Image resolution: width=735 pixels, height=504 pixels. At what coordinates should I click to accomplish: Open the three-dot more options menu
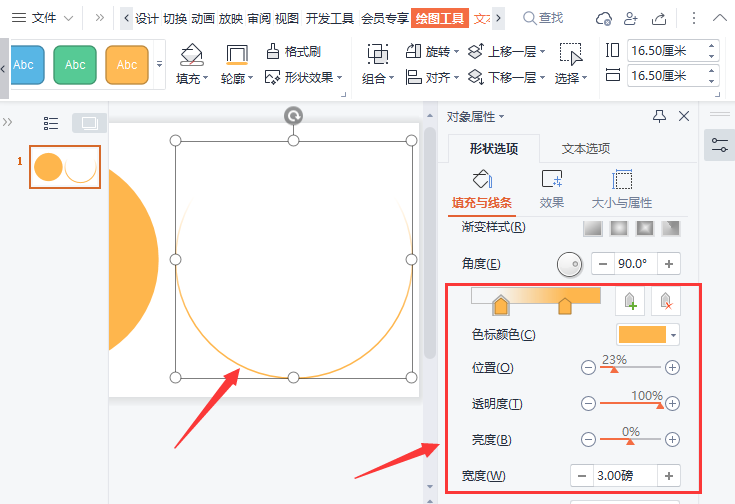tap(694, 18)
